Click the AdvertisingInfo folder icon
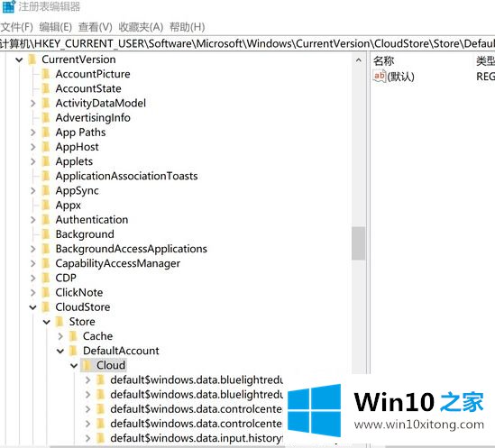 click(46, 117)
